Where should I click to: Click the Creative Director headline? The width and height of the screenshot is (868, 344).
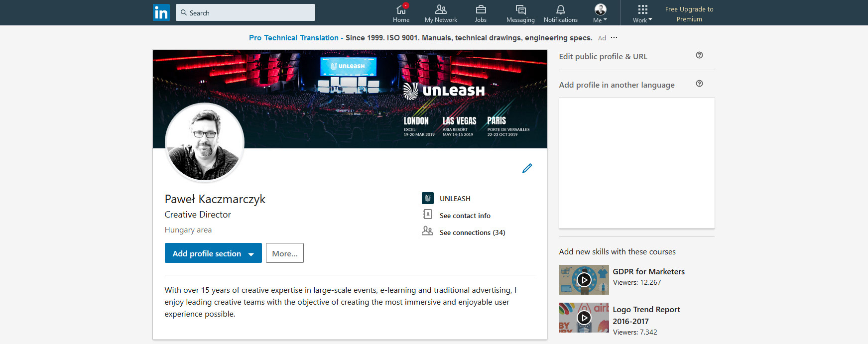click(x=198, y=215)
